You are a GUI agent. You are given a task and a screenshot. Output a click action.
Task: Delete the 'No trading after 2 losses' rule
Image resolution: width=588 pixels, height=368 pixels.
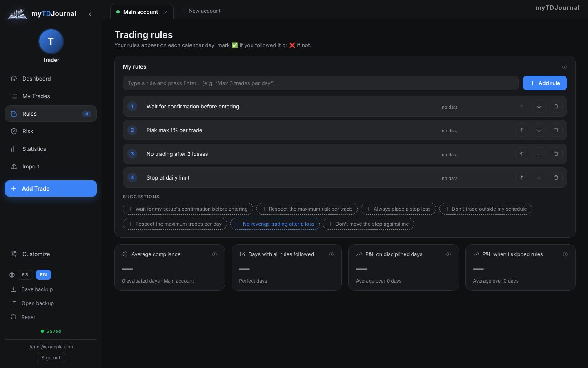point(556,154)
